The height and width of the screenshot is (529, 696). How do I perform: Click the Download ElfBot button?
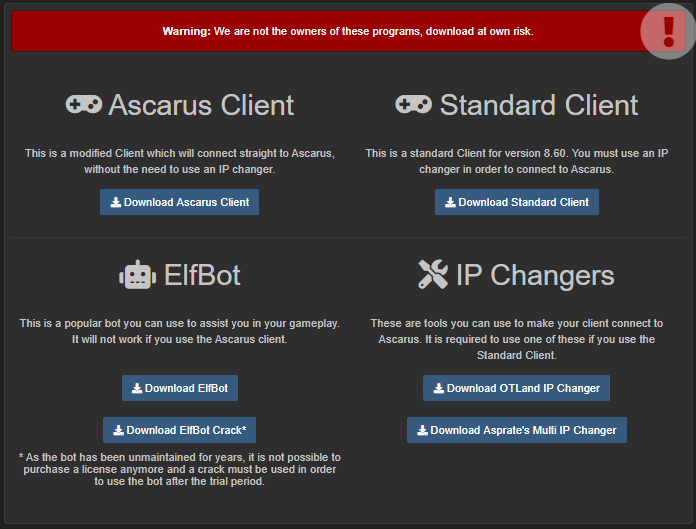click(x=180, y=388)
